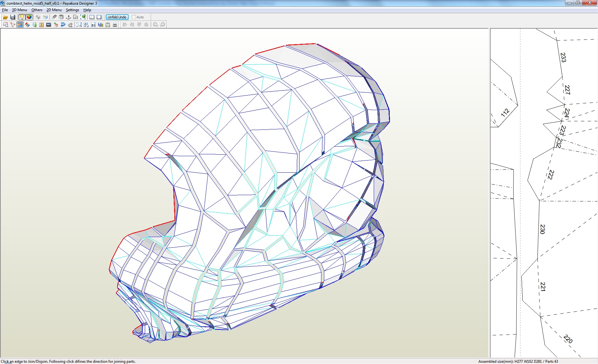
Task: Click edge label 222 in 2D pattern
Action: [x=551, y=175]
